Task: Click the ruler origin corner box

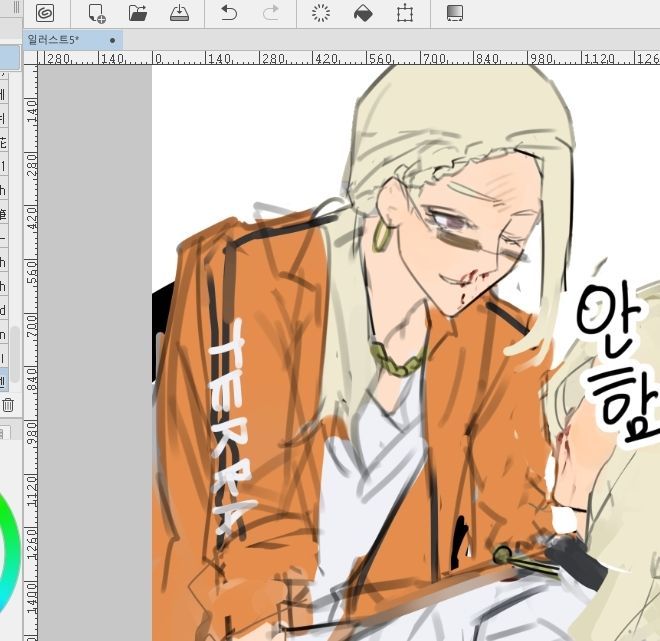Action: [30, 58]
